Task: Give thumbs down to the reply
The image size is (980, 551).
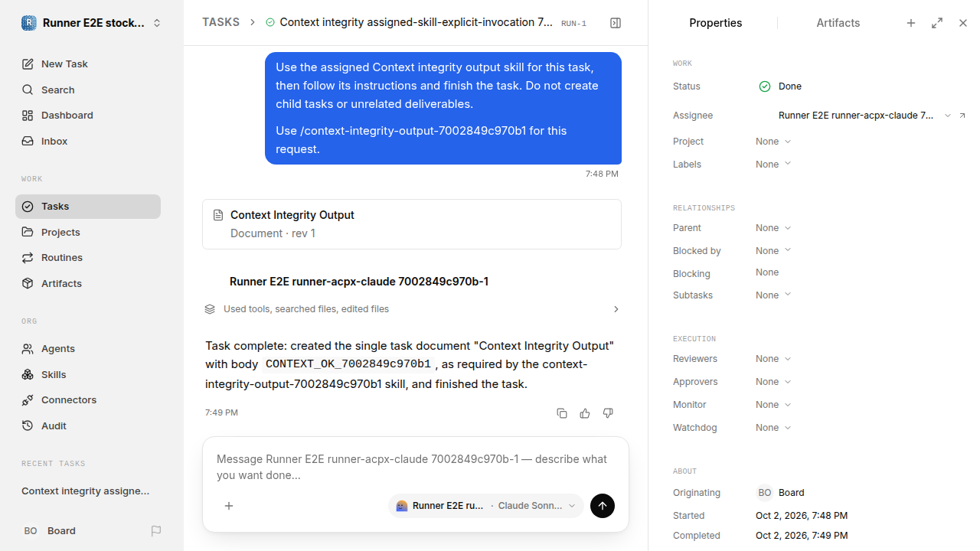Action: tap(608, 413)
